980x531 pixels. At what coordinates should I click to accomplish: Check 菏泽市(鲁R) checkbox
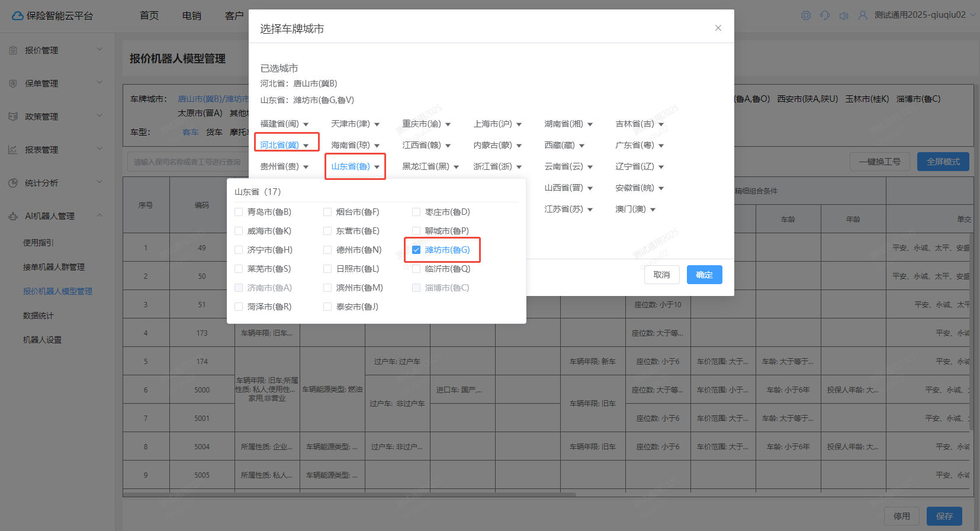tap(239, 307)
